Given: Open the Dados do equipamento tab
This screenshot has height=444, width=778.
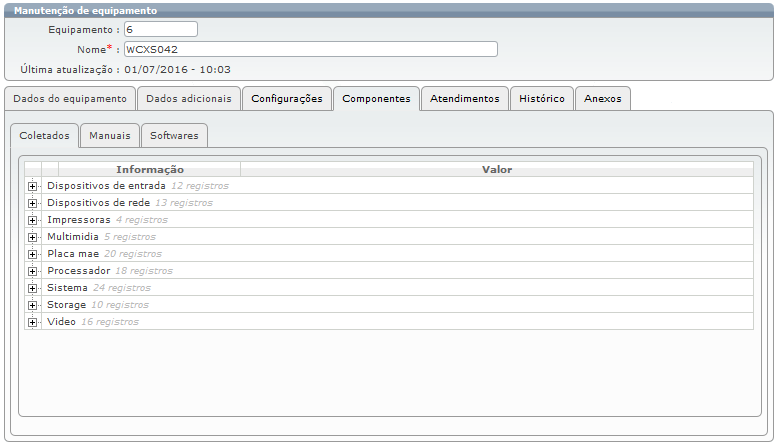Looking at the screenshot, I should (x=70, y=99).
